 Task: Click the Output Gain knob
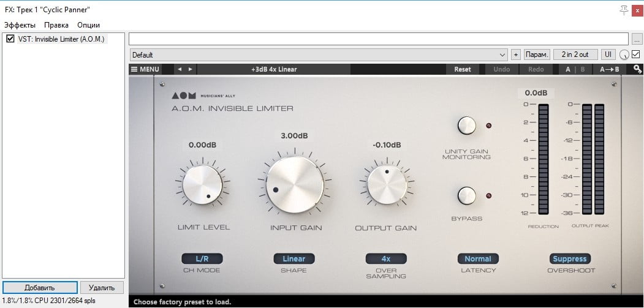point(387,185)
